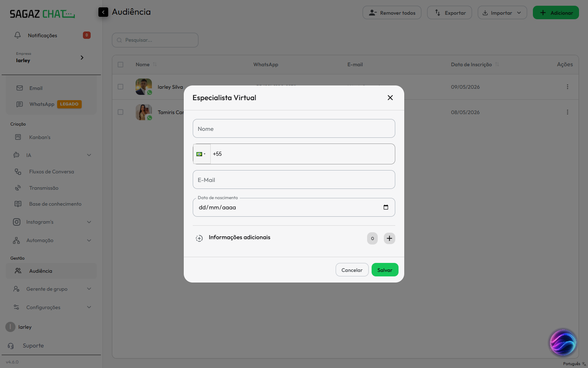This screenshot has width=588, height=368.
Task: Open actions menu for 08/05/2026 row
Action: [567, 112]
